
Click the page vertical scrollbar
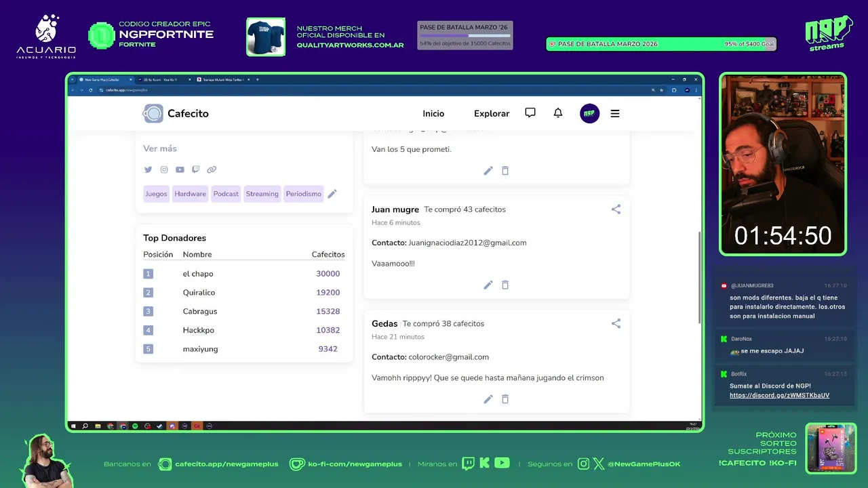[x=699, y=278]
